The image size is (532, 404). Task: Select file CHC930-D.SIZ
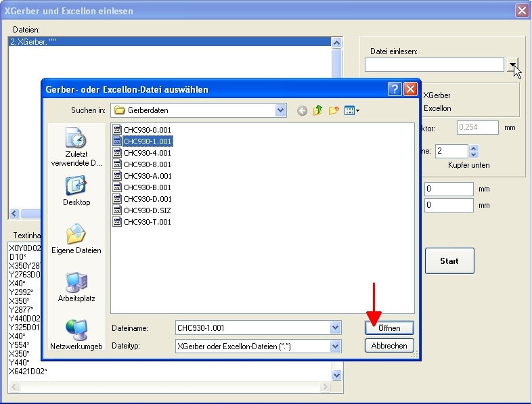(147, 210)
